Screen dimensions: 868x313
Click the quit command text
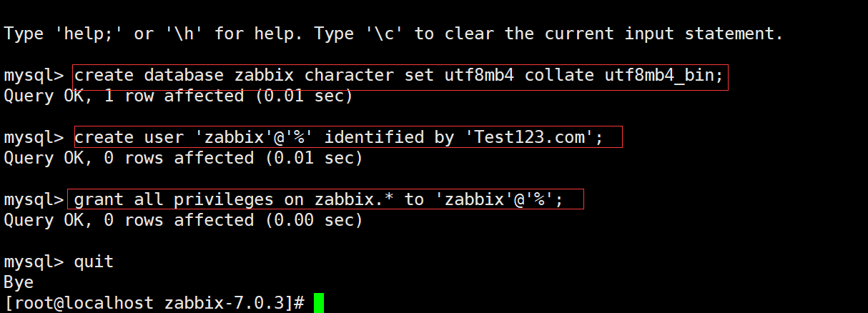tap(94, 262)
